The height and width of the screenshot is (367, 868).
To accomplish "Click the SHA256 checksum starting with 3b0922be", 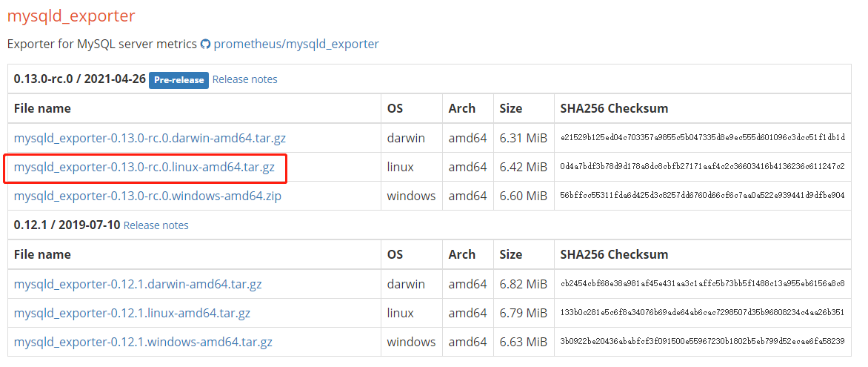I will tap(703, 342).
